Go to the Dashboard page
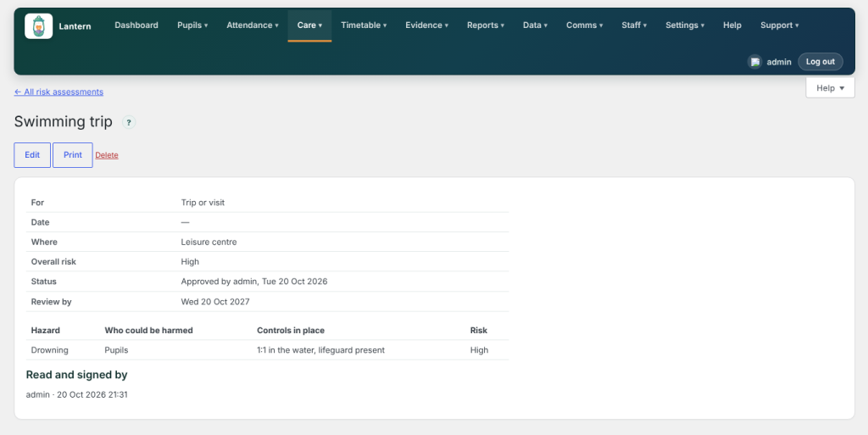This screenshot has width=868, height=435. pyautogui.click(x=136, y=25)
